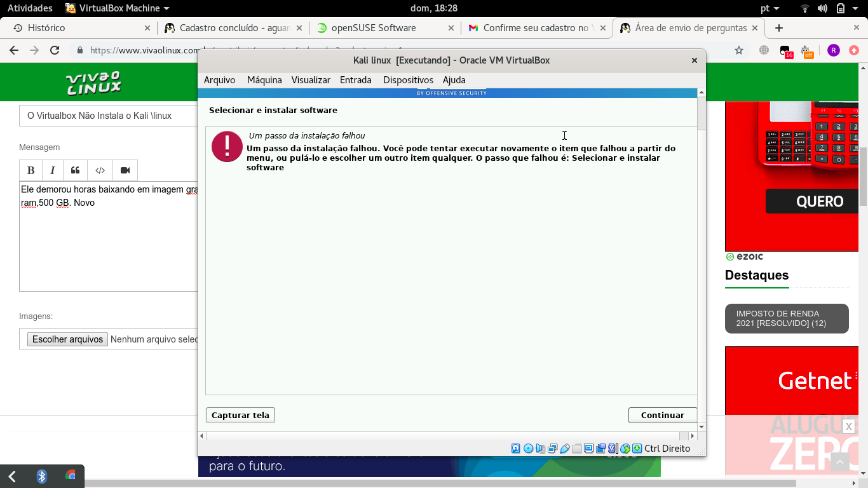Open the GNOME system status menu
The width and height of the screenshot is (868, 488).
click(x=830, y=8)
